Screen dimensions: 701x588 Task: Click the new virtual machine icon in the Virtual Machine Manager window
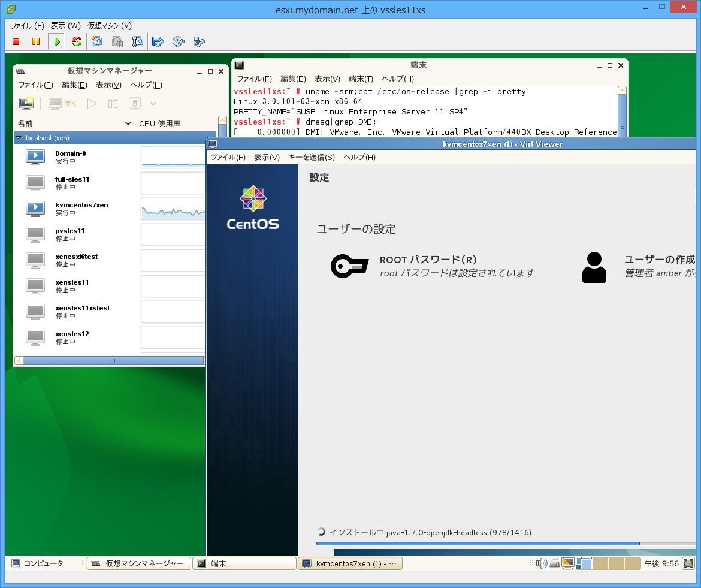point(27,104)
